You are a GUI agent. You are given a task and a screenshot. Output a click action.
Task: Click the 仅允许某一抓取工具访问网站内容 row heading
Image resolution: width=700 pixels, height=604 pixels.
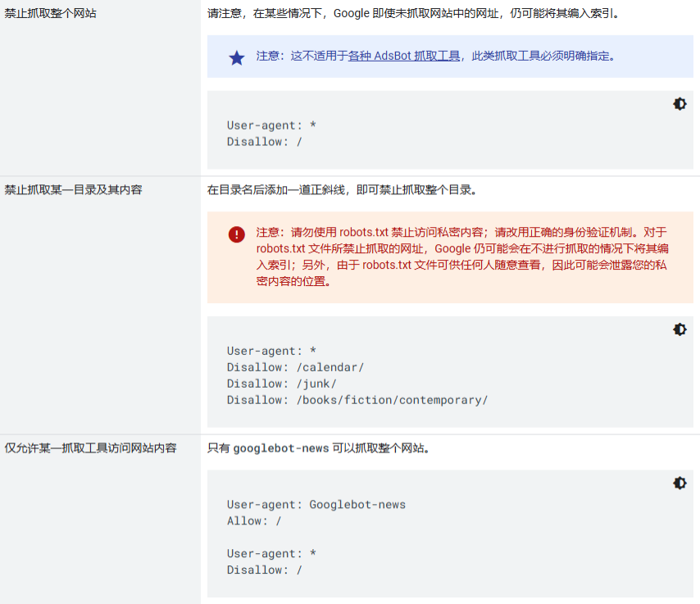(x=91, y=448)
